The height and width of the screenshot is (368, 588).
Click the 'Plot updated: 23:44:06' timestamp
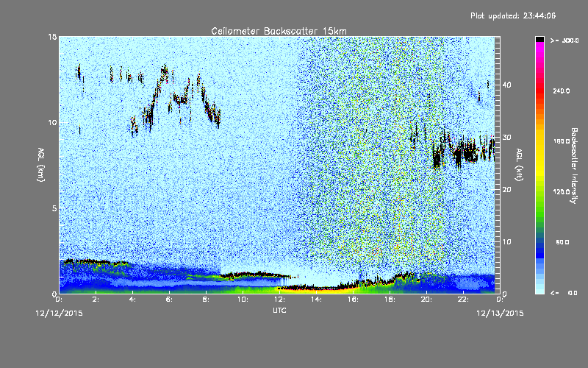(x=513, y=15)
